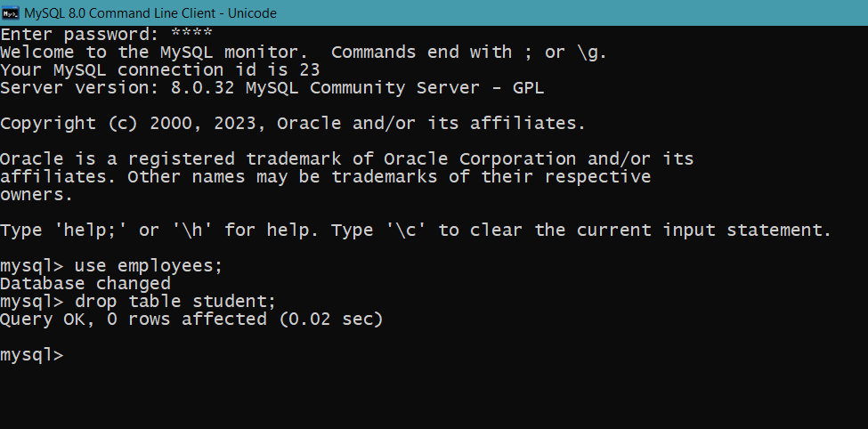Click the '(0.02 sec)' timing text
868x429 pixels.
tap(331, 320)
